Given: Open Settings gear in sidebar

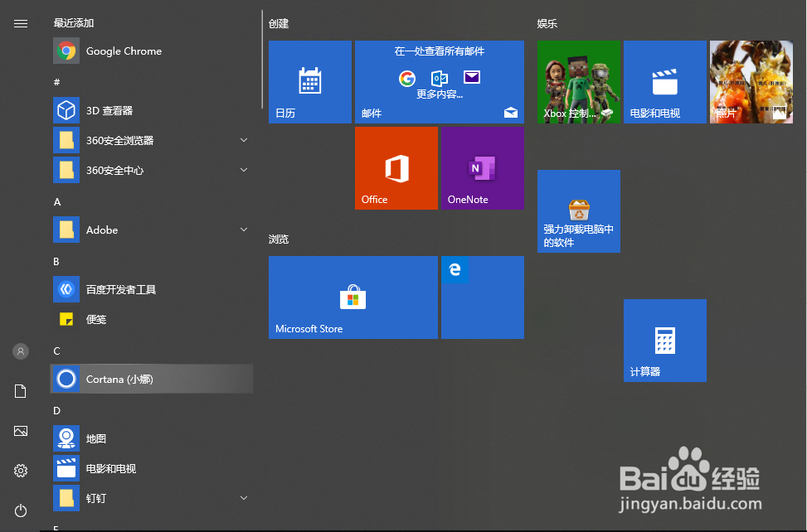Looking at the screenshot, I should 21,471.
